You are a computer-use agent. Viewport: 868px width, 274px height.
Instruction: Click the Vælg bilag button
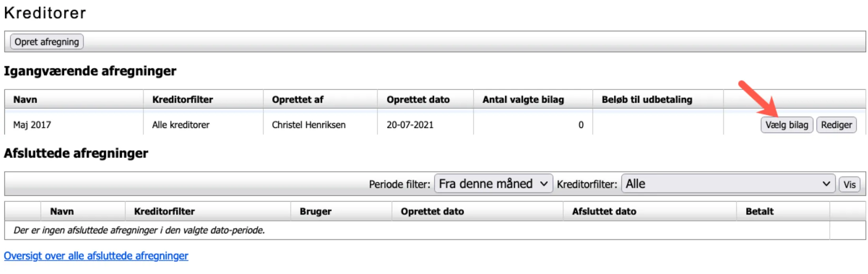point(786,124)
